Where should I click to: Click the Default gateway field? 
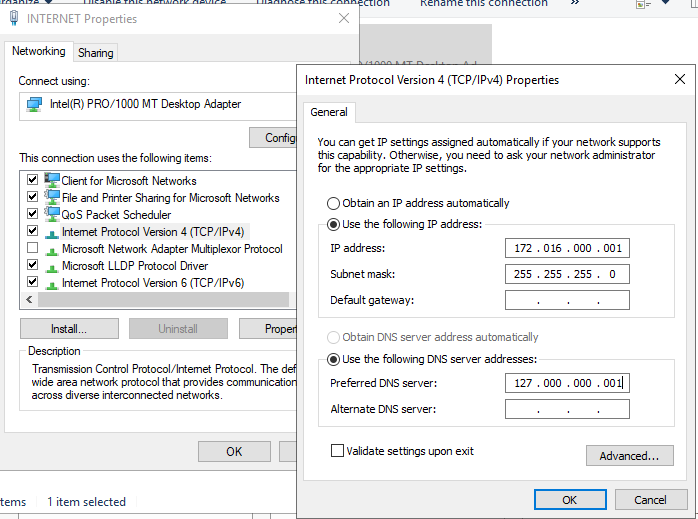(567, 300)
